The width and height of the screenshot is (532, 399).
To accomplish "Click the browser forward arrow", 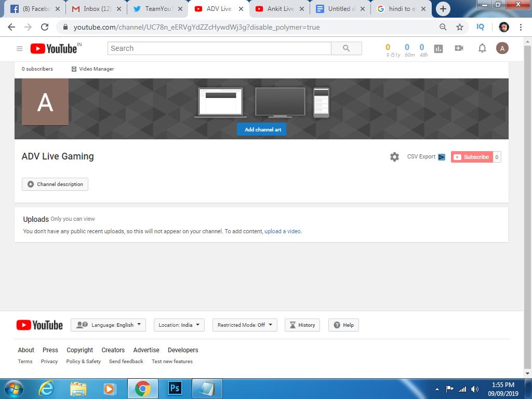I will point(28,27).
